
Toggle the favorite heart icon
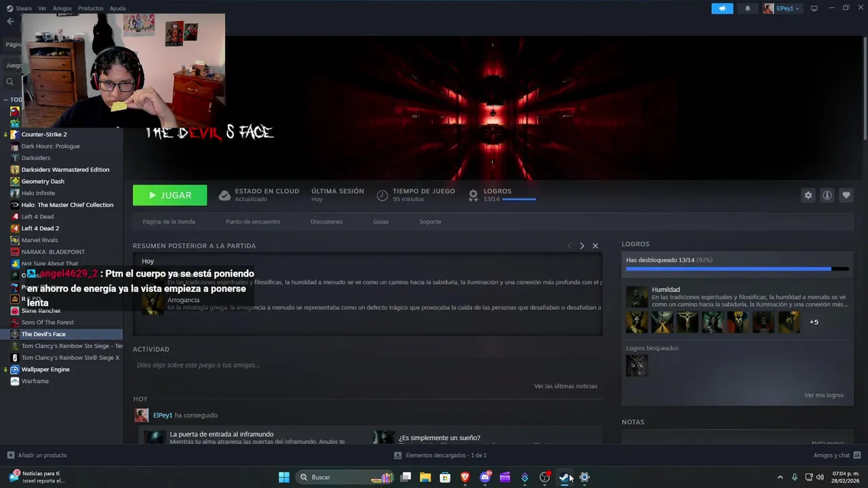click(x=846, y=195)
